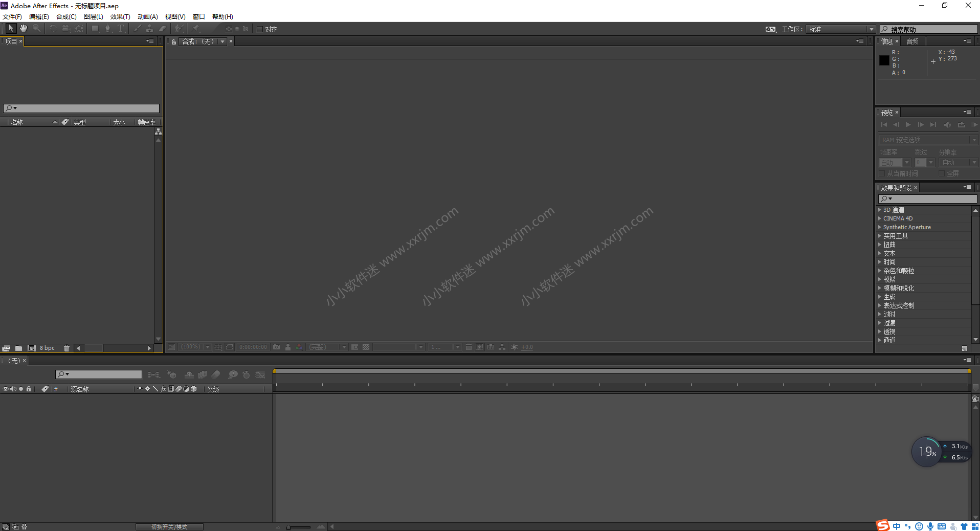This screenshot has width=980, height=531.
Task: Switch to the 音频 tab
Action: click(912, 41)
